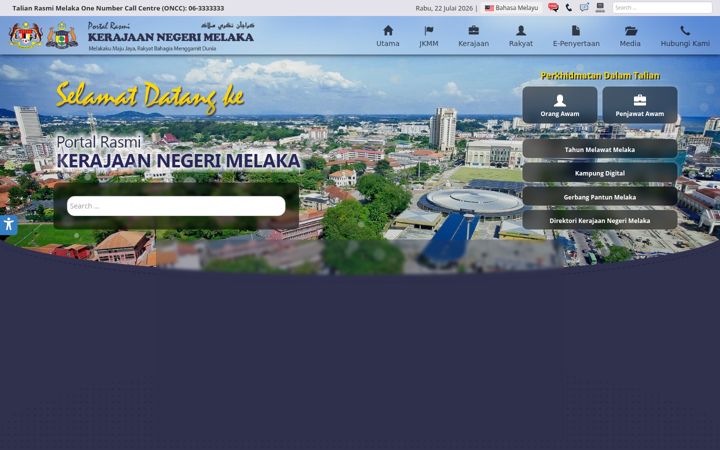The width and height of the screenshot is (720, 450).
Task: Click the blue feedback message icon
Action: 584,7
